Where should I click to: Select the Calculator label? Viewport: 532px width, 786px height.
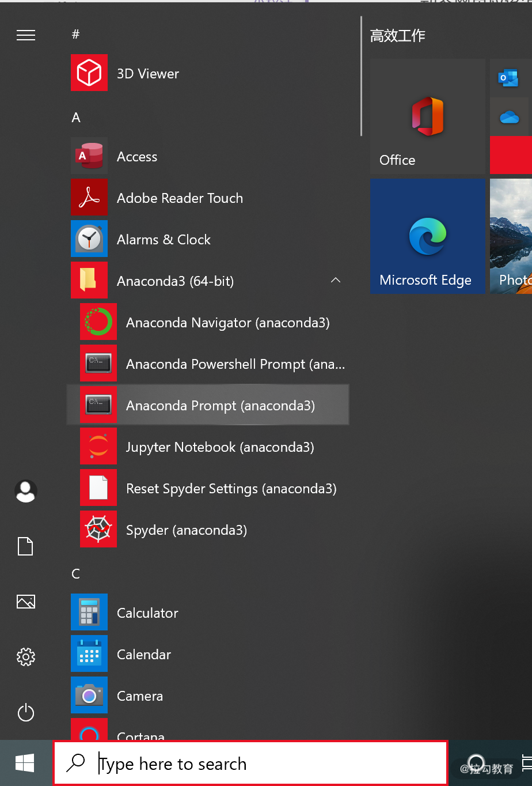147,613
